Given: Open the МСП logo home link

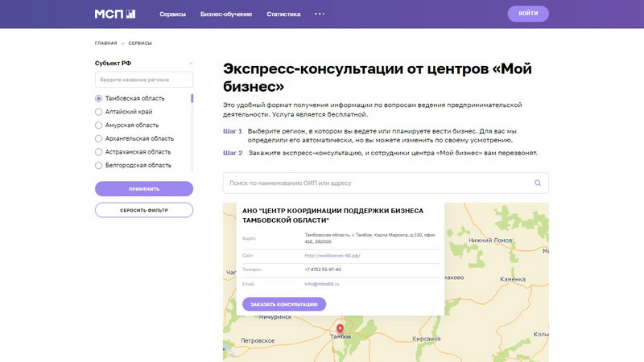Looking at the screenshot, I should [x=115, y=14].
